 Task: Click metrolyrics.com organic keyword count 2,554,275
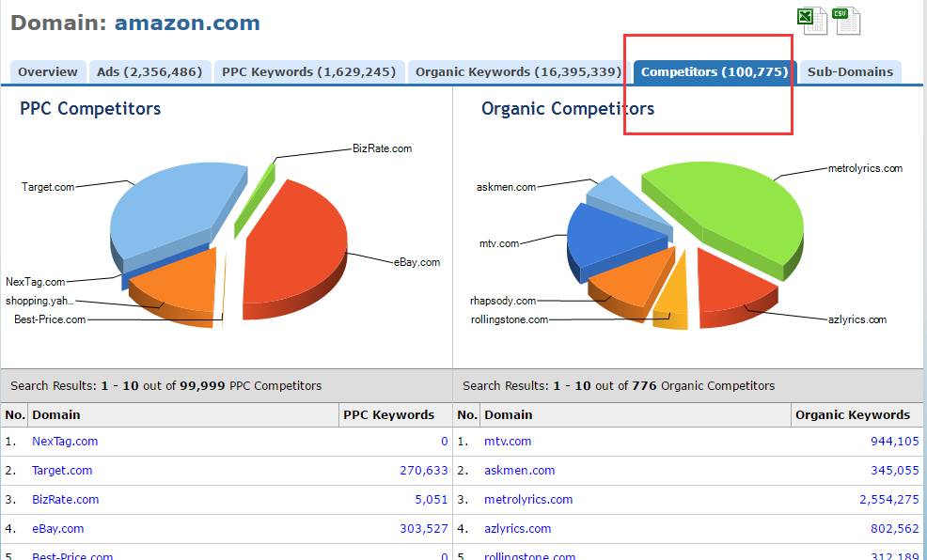889,500
